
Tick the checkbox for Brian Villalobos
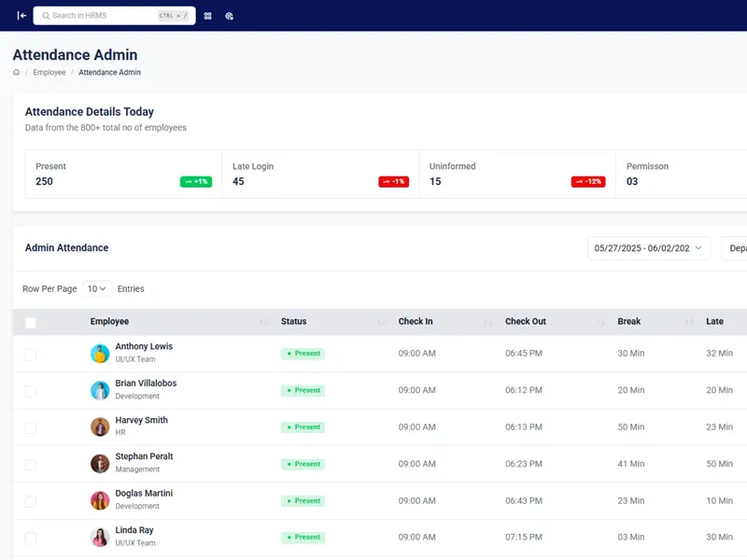[x=31, y=391]
